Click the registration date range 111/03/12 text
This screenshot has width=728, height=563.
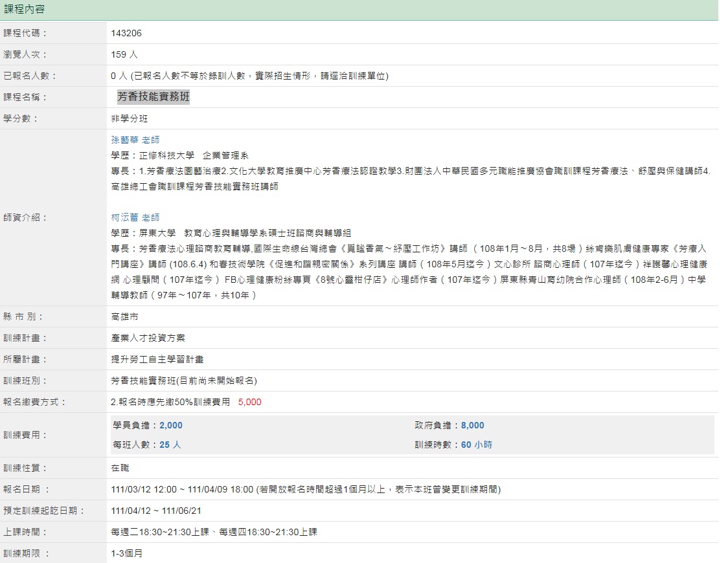coord(182,489)
